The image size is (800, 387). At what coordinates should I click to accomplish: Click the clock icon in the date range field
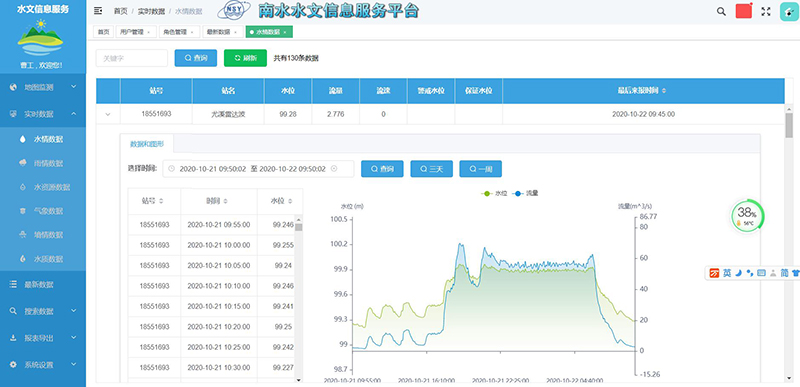tap(171, 169)
